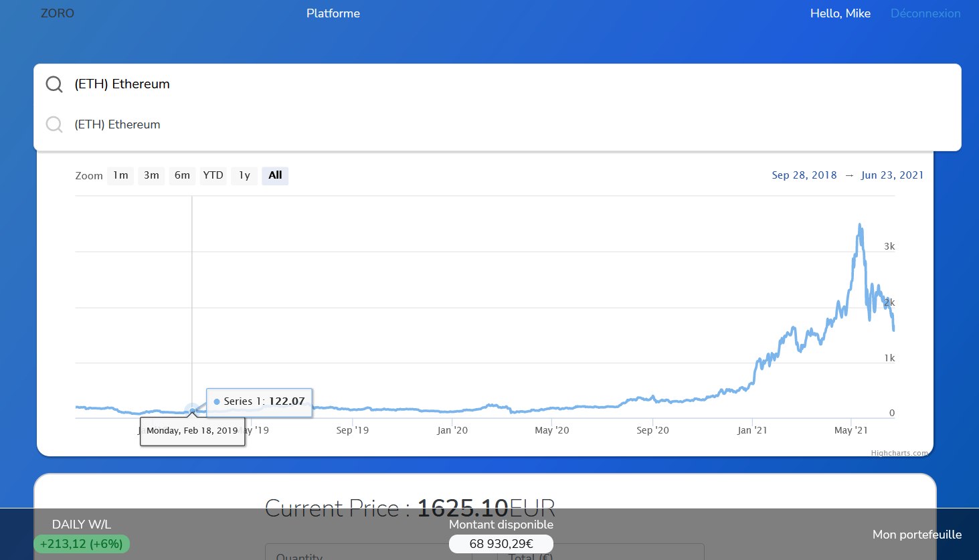This screenshot has height=560, width=979.
Task: Click the search magnifier icon in search field
Action: tap(54, 84)
